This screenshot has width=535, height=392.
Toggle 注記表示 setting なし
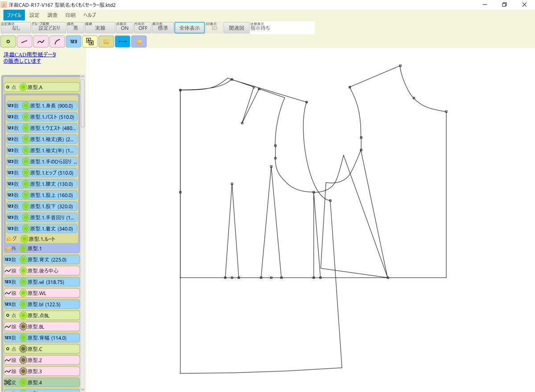pos(16,28)
